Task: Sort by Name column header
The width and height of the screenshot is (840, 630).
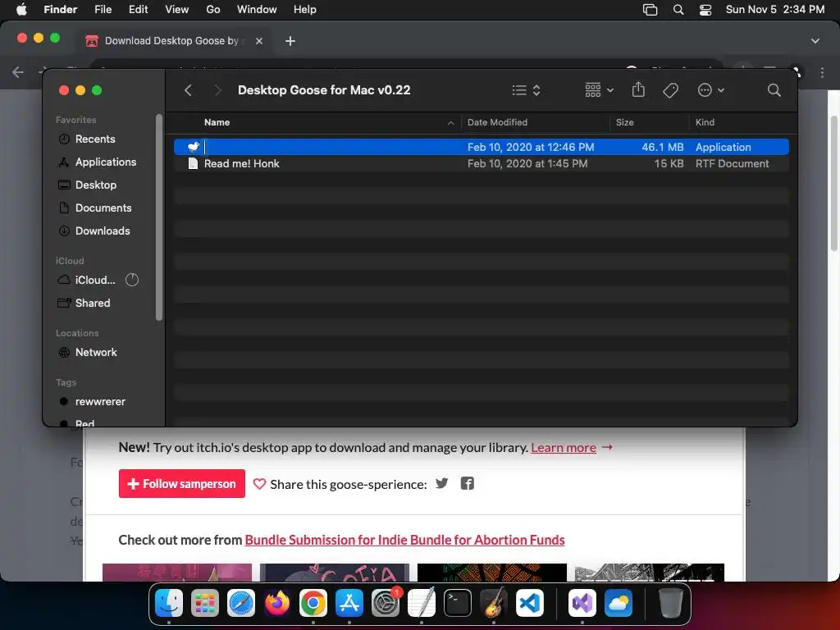Action: click(217, 122)
